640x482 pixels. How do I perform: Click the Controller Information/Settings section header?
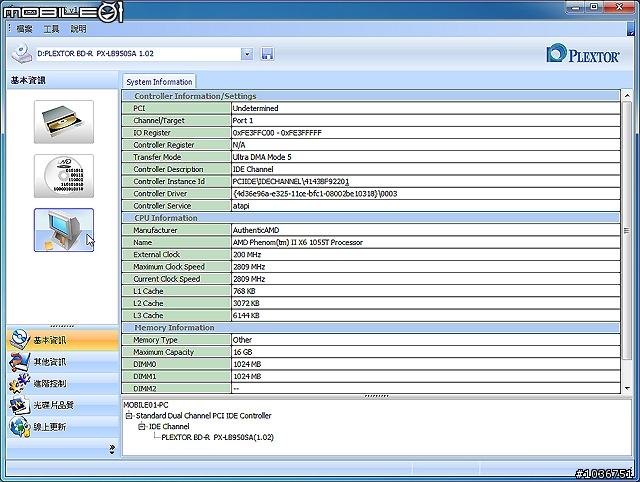tap(371, 96)
